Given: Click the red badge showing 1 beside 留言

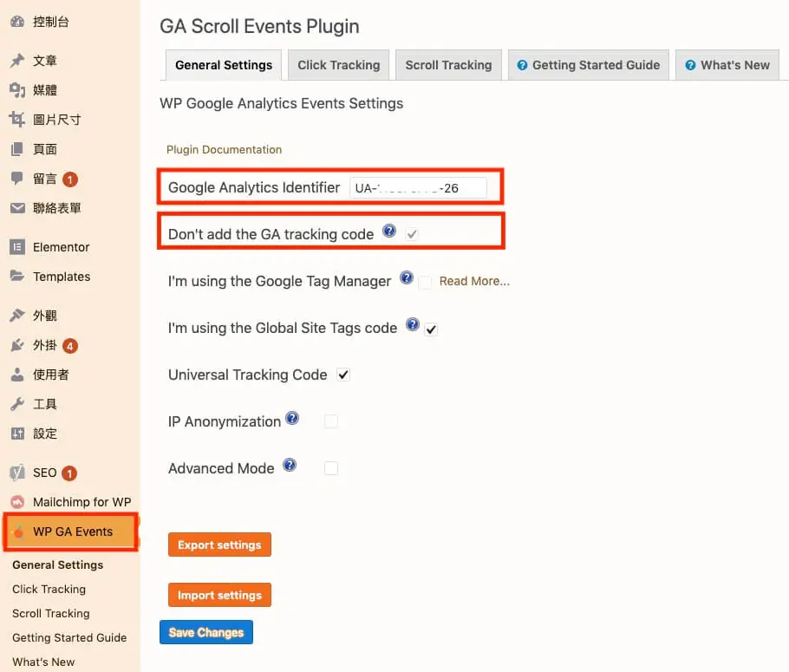Looking at the screenshot, I should (70, 179).
